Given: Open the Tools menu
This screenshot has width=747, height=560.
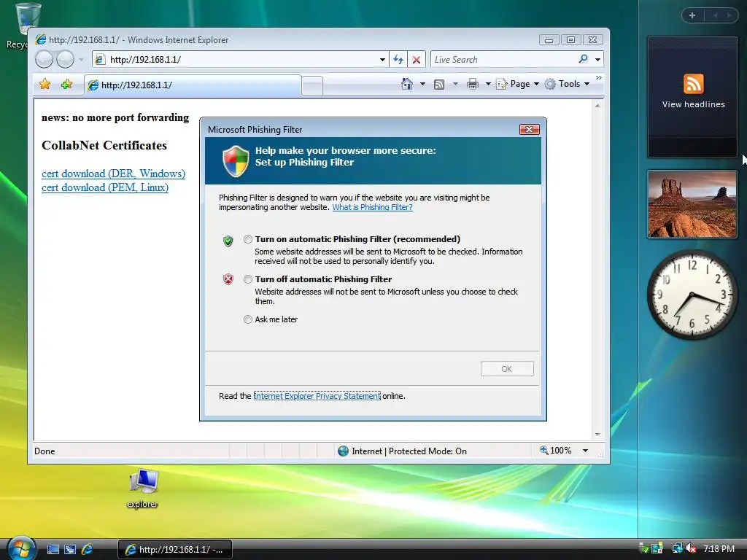Looking at the screenshot, I should (x=567, y=84).
